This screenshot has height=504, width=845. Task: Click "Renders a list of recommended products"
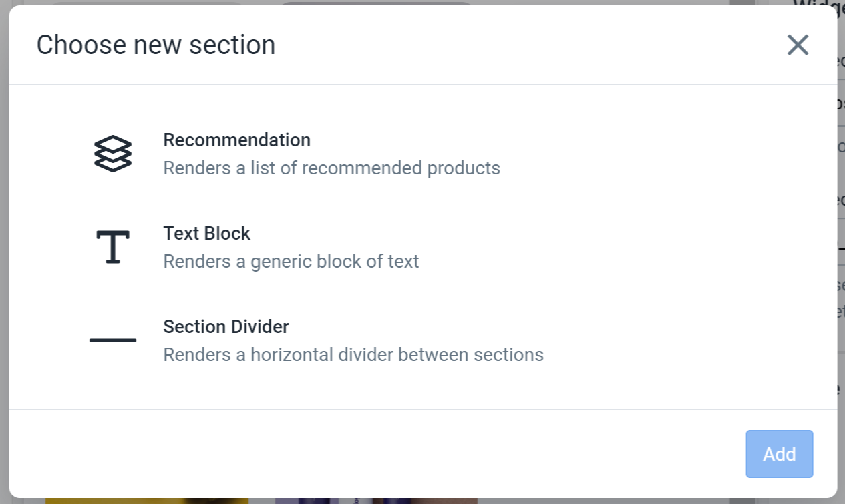click(331, 168)
